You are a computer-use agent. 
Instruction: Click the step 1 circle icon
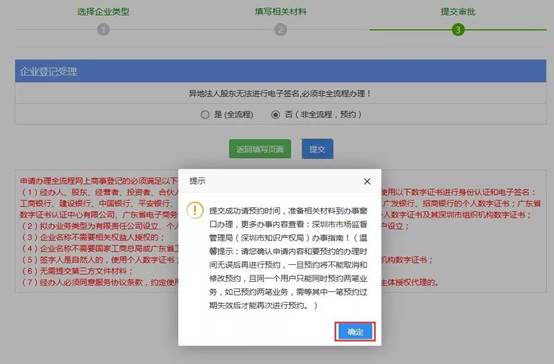pos(103,30)
